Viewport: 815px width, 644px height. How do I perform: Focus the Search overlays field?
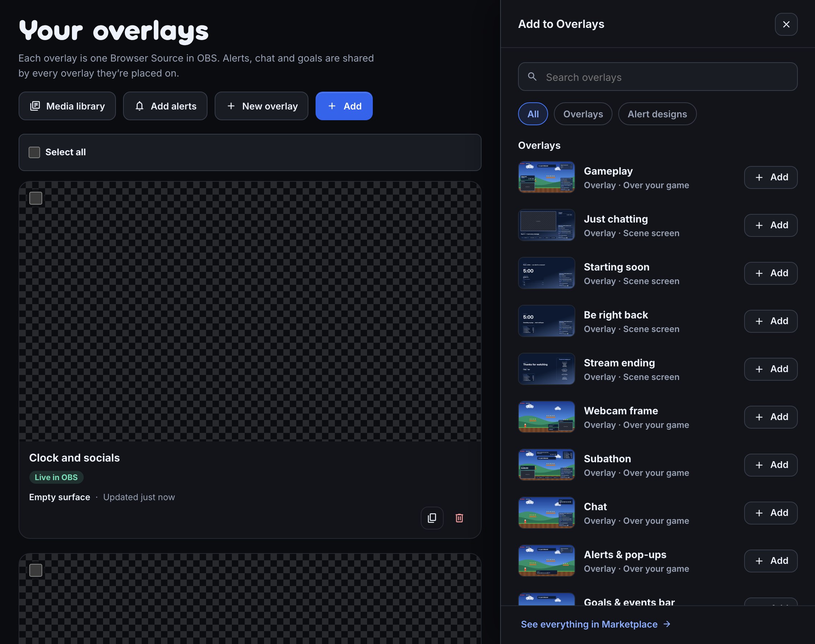pyautogui.click(x=658, y=77)
